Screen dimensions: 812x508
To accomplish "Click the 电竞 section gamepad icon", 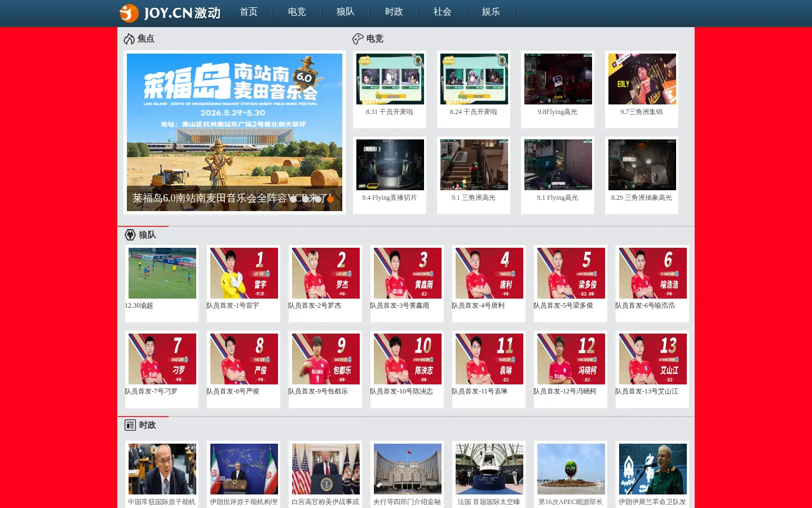I will pyautogui.click(x=358, y=39).
